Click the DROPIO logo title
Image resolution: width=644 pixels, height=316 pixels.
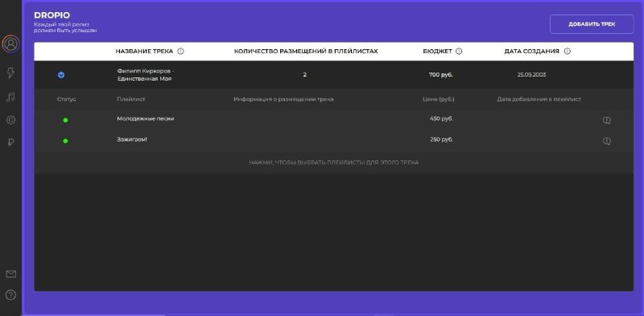52,15
